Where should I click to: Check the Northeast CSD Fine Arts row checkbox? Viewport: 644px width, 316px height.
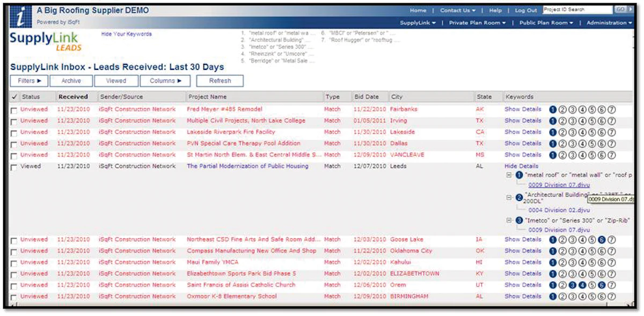pos(14,240)
